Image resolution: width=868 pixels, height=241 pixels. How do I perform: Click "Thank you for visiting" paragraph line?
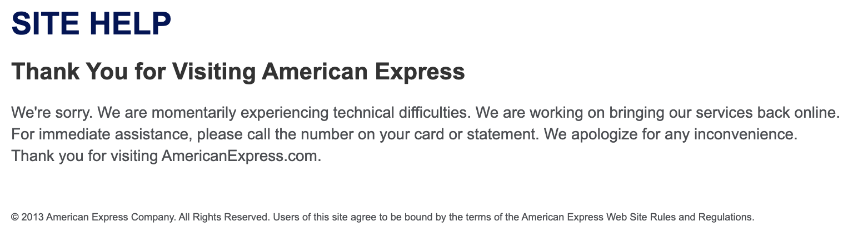pyautogui.click(x=86, y=156)
